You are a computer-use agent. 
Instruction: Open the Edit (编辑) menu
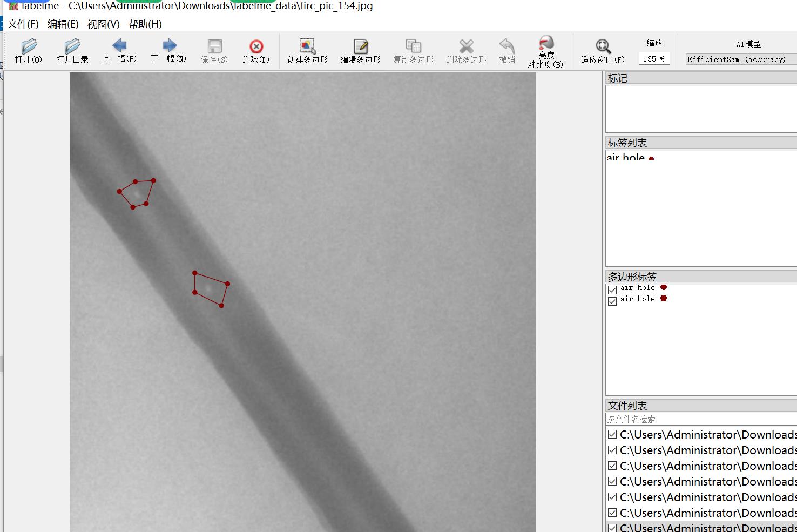[63, 24]
